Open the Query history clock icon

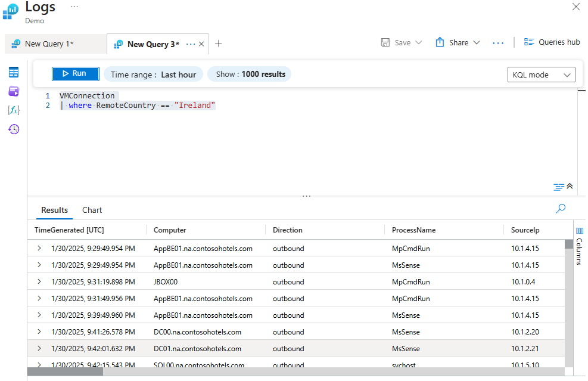click(x=14, y=129)
